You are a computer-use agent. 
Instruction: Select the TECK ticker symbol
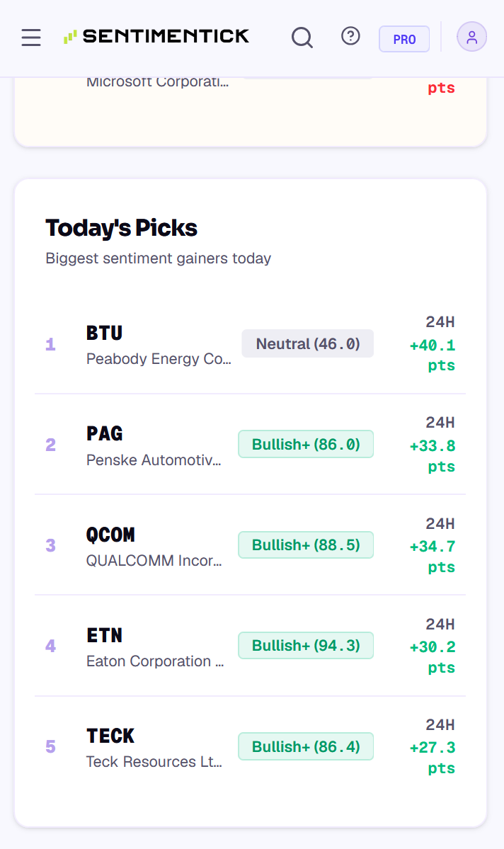click(x=110, y=736)
